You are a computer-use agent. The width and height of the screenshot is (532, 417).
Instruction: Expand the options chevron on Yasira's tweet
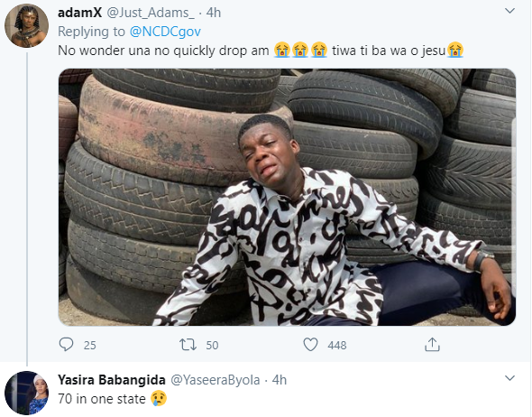click(x=509, y=378)
